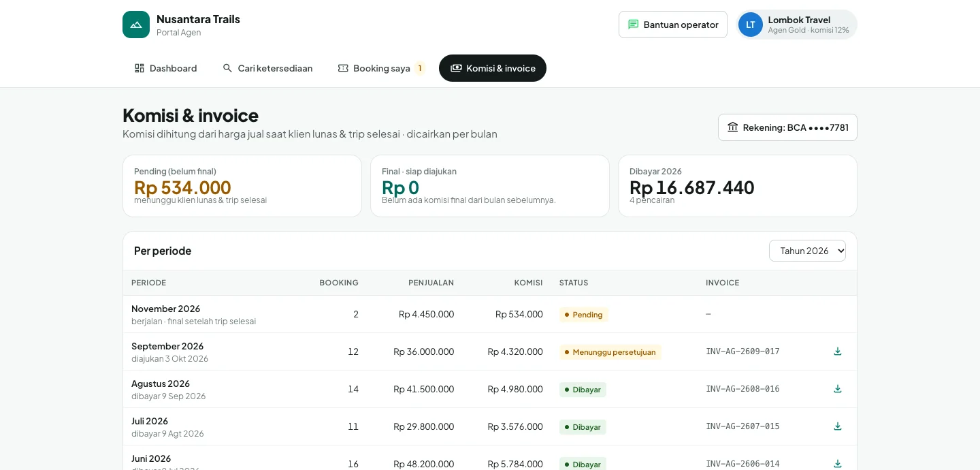The width and height of the screenshot is (980, 470).
Task: Click sales value Rp 29.800.000
Action: (423, 426)
